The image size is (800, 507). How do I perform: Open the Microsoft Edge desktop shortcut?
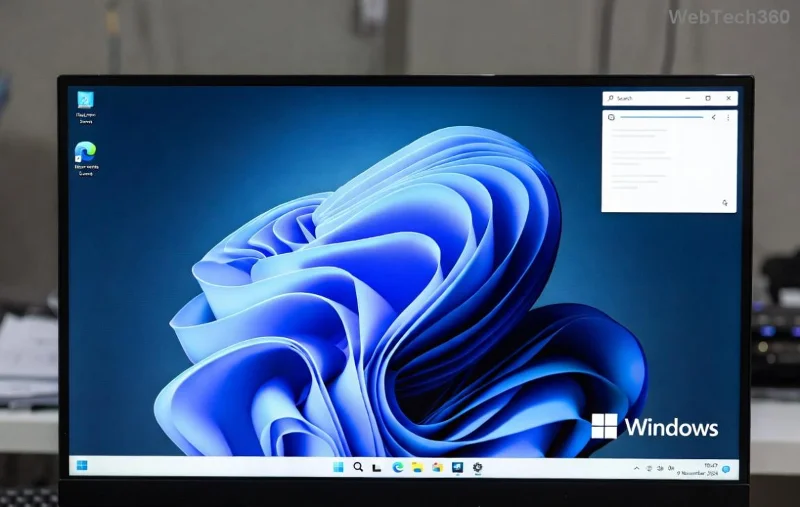coord(85,152)
